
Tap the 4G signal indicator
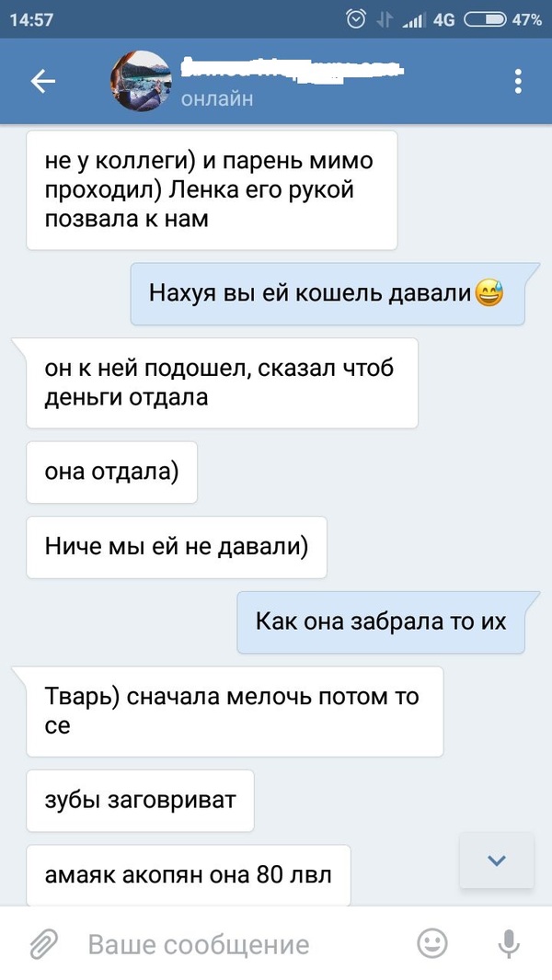(x=443, y=20)
